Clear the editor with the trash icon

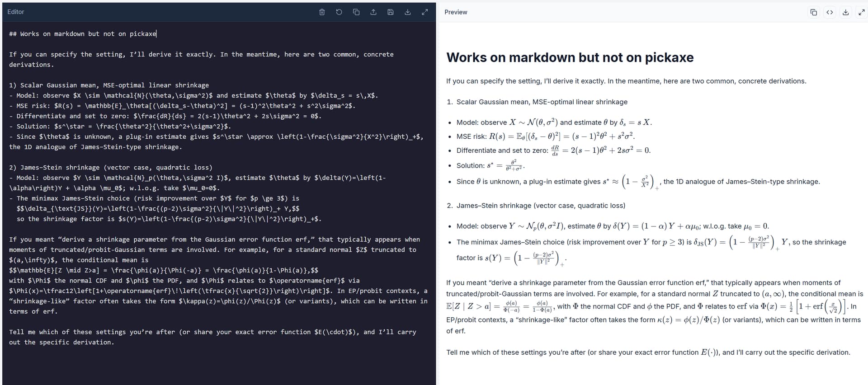coord(322,12)
